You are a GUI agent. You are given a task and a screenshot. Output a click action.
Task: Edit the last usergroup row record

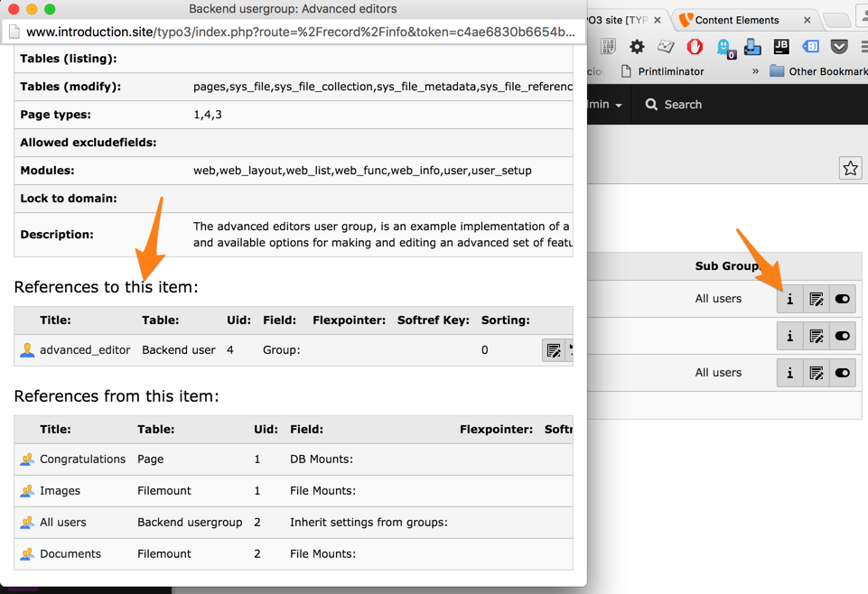(x=816, y=373)
